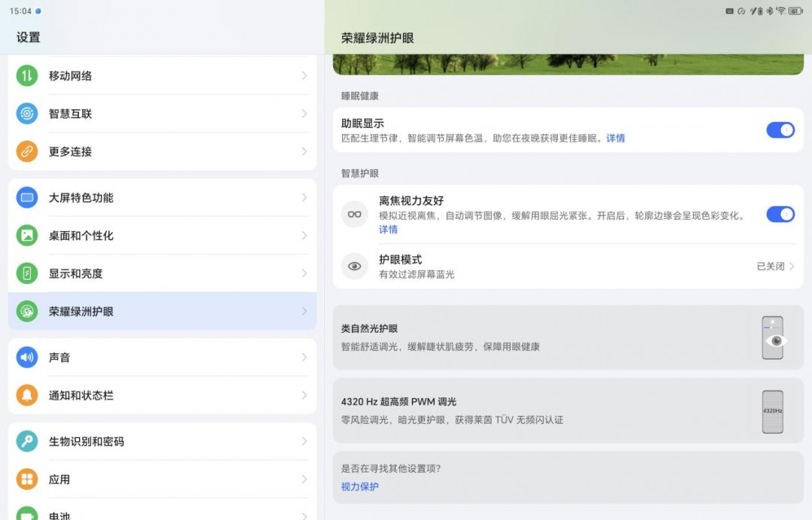
Task: Open the 视力保护 link
Action: [360, 486]
